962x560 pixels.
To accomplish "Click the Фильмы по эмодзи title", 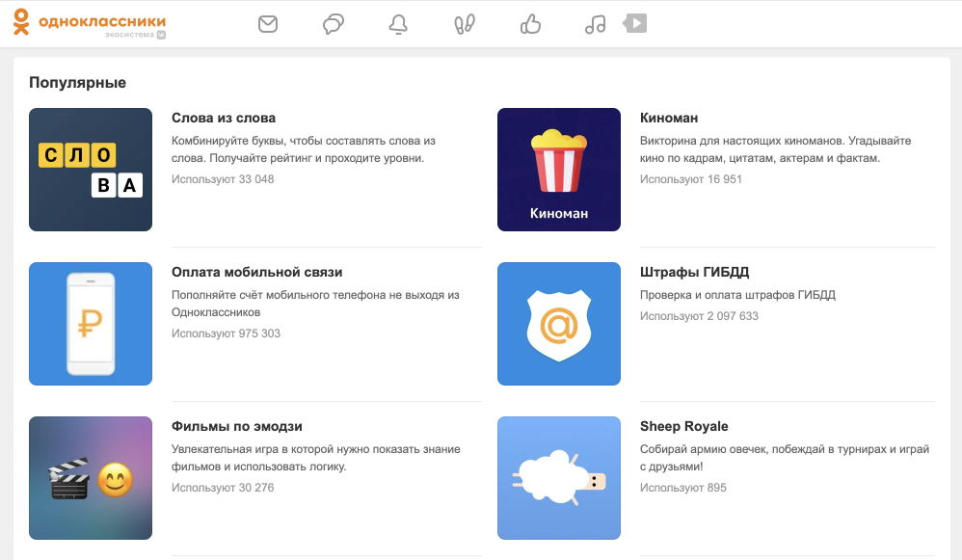I will 237,426.
